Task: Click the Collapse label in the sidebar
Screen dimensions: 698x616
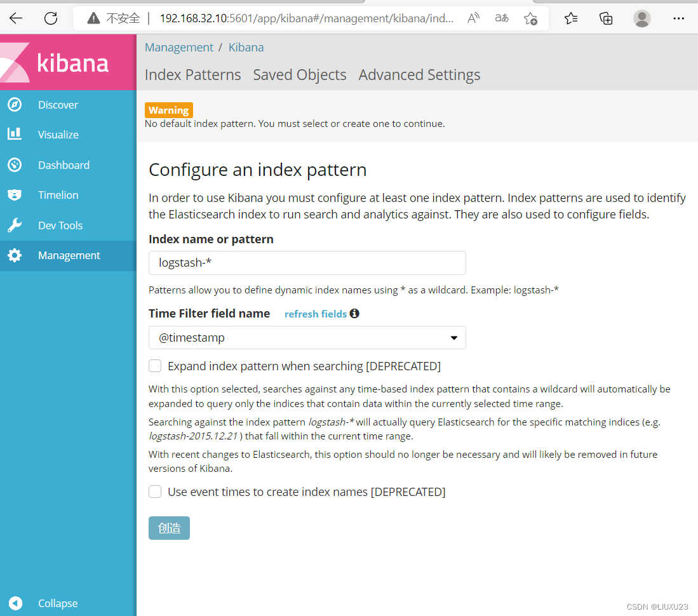Action: click(58, 603)
